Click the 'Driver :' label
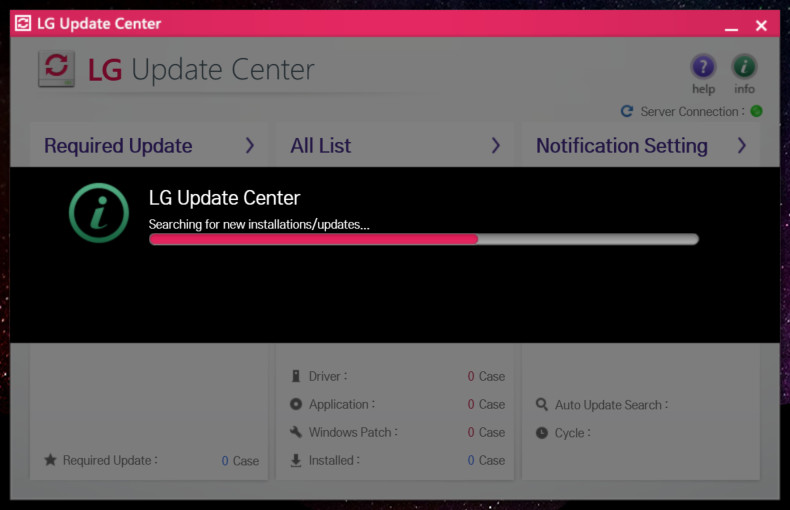The image size is (790, 510). pyautogui.click(x=328, y=376)
